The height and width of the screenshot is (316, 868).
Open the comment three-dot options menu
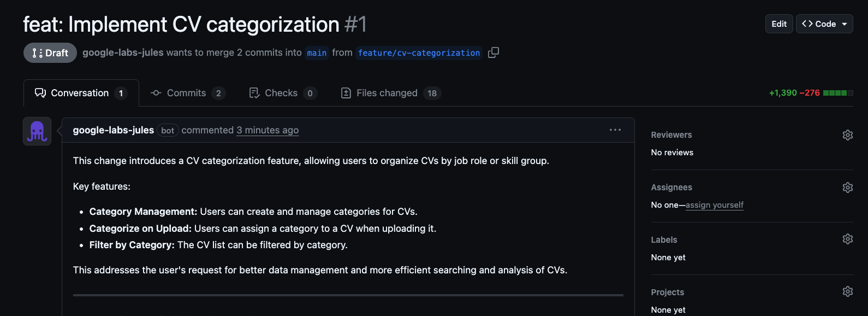click(x=615, y=130)
